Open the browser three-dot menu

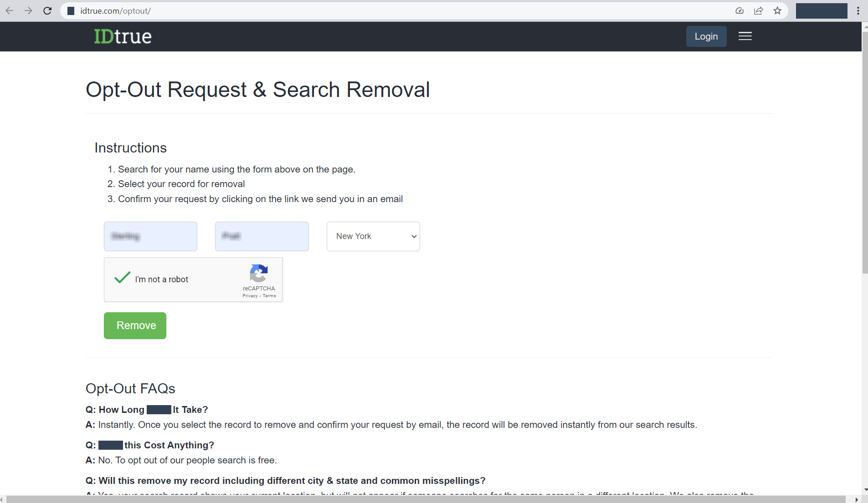point(858,11)
